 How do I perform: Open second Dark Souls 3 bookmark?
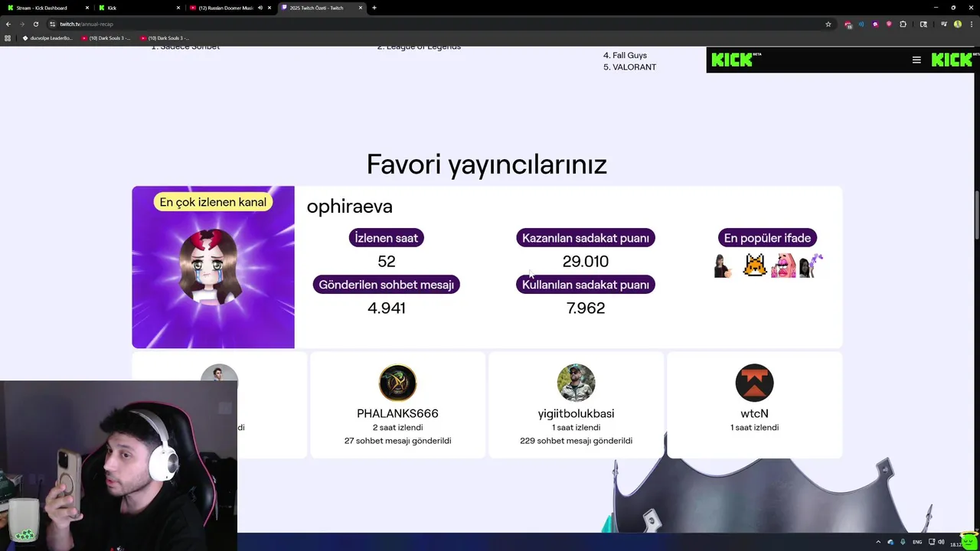click(x=165, y=37)
